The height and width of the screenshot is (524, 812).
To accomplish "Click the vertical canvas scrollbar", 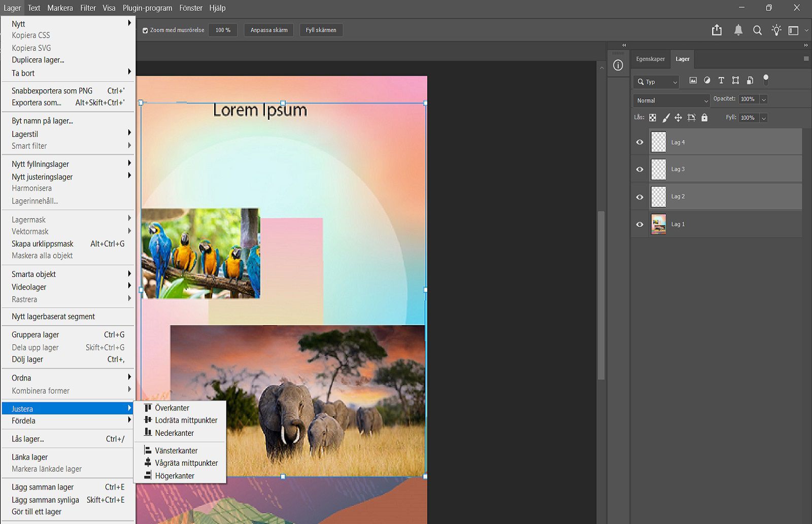I will click(x=601, y=294).
